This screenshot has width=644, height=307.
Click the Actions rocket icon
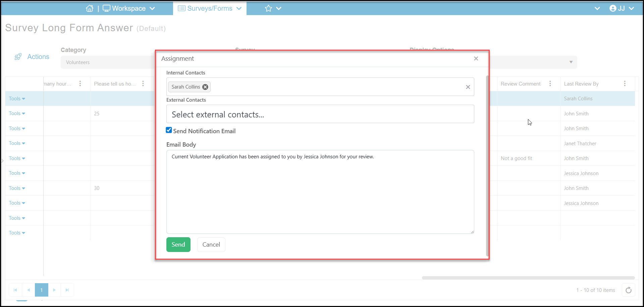click(x=18, y=57)
